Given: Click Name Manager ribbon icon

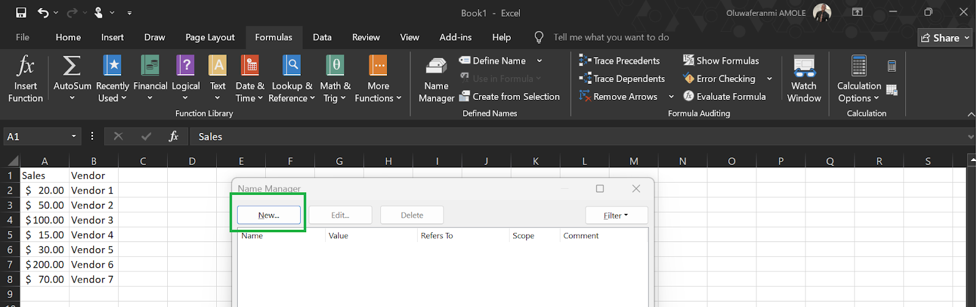Looking at the screenshot, I should pos(436,66).
